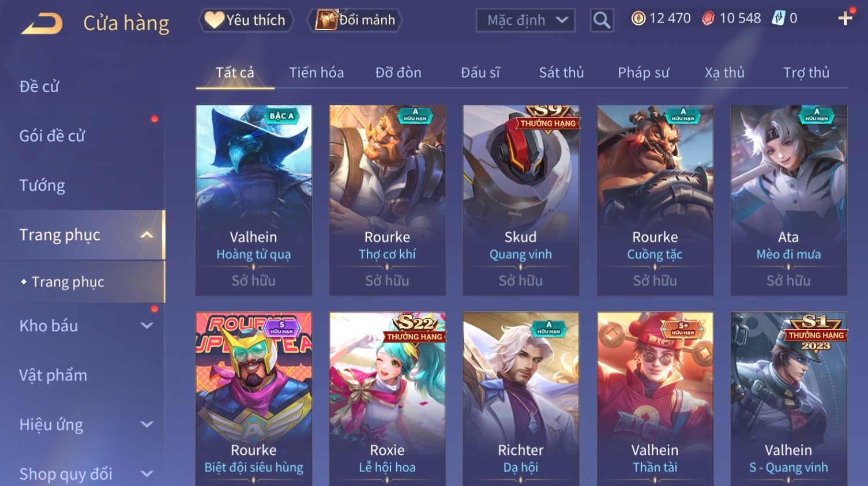The image size is (868, 486).
Task: Click the red ruby currency icon
Action: click(x=708, y=18)
